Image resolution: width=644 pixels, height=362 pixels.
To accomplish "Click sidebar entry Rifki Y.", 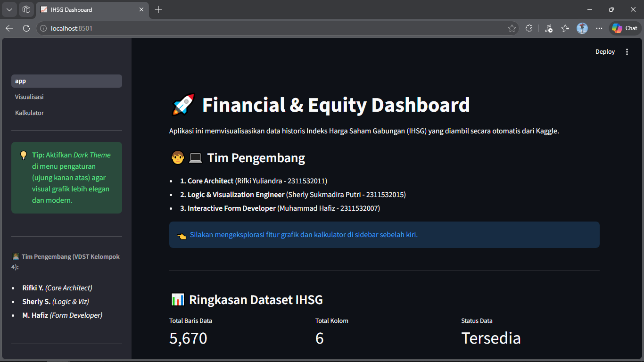I will point(57,288).
